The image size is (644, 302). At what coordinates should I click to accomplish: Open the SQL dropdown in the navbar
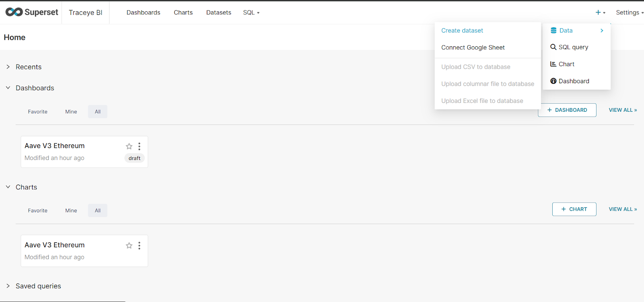click(x=251, y=12)
